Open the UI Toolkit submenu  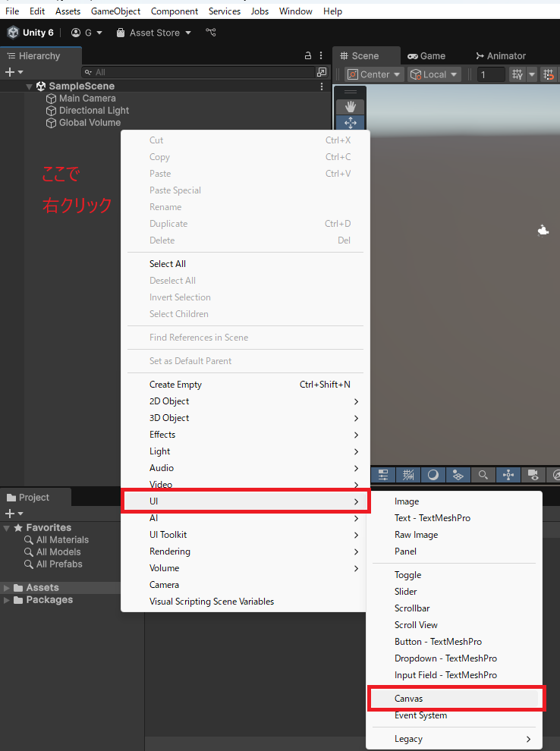click(x=245, y=535)
